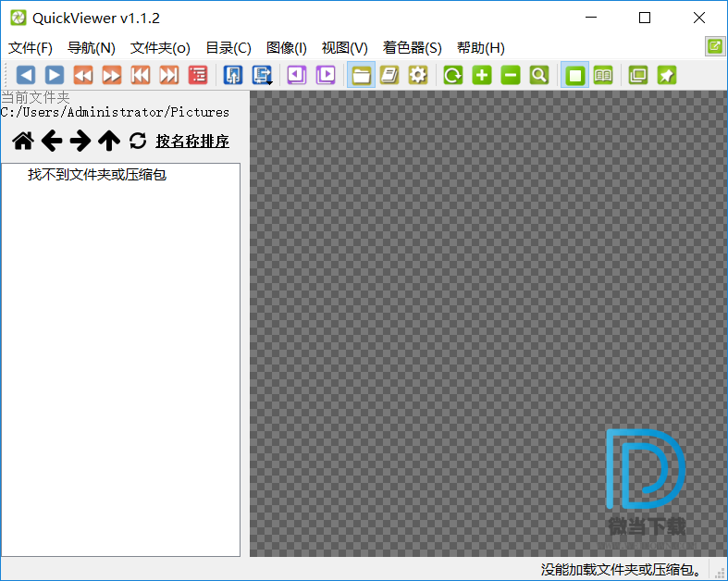The image size is (728, 581).
Task: Open next volume with purple right icon
Action: 326,75
